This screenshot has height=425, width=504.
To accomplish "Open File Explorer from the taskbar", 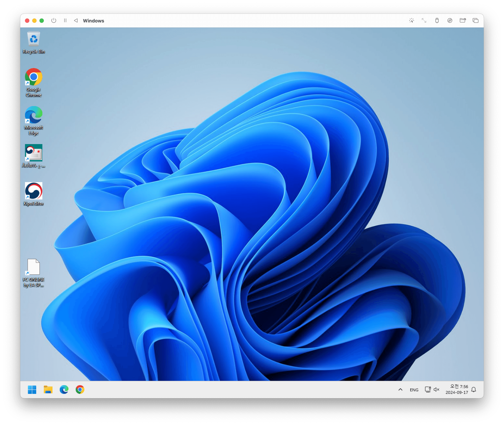I will click(48, 390).
